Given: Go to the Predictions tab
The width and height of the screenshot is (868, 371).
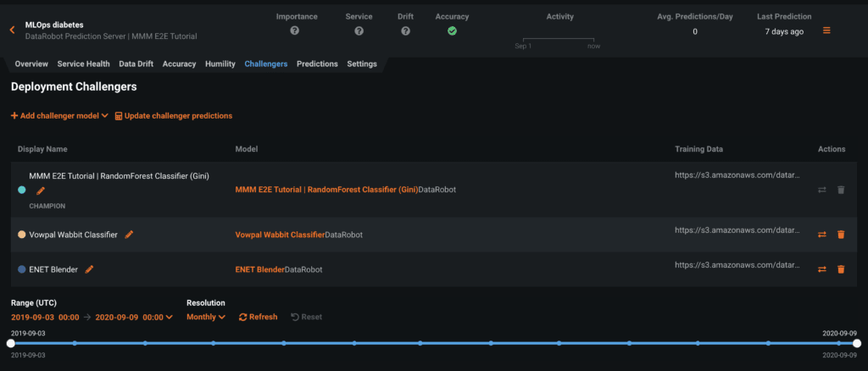Looking at the screenshot, I should click(x=317, y=64).
